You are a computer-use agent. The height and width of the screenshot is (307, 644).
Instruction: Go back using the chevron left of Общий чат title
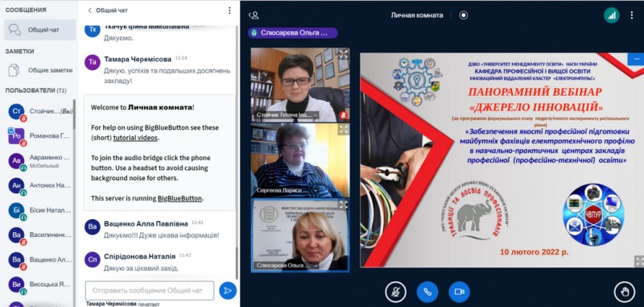tap(89, 10)
